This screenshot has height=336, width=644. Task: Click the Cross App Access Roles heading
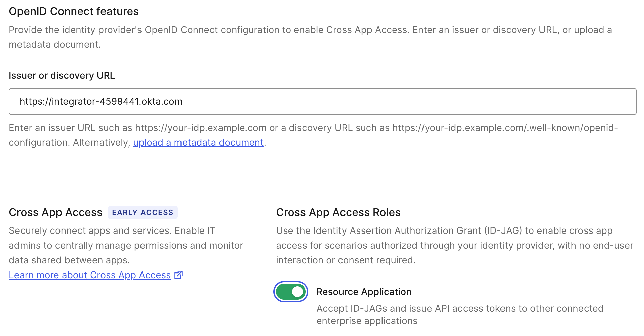pyautogui.click(x=338, y=212)
